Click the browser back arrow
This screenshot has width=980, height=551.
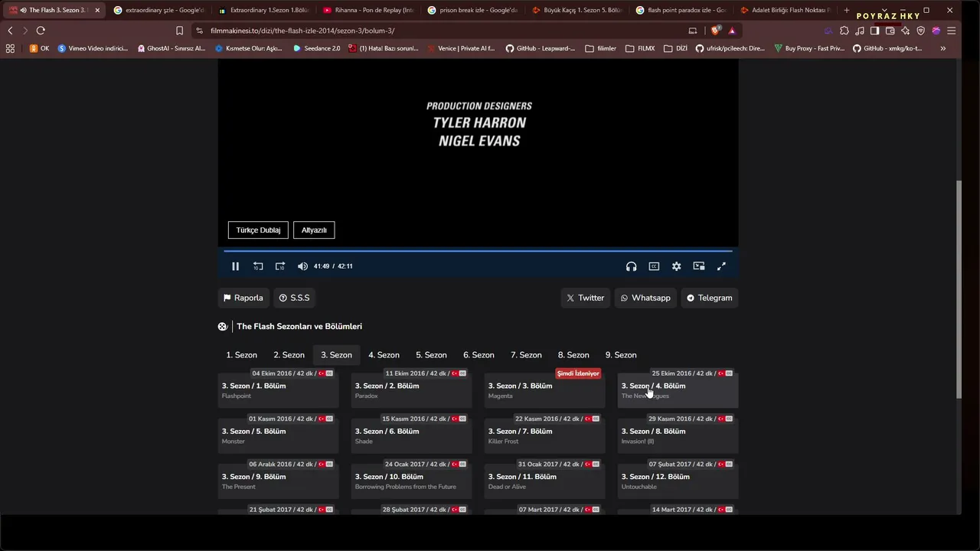click(10, 31)
